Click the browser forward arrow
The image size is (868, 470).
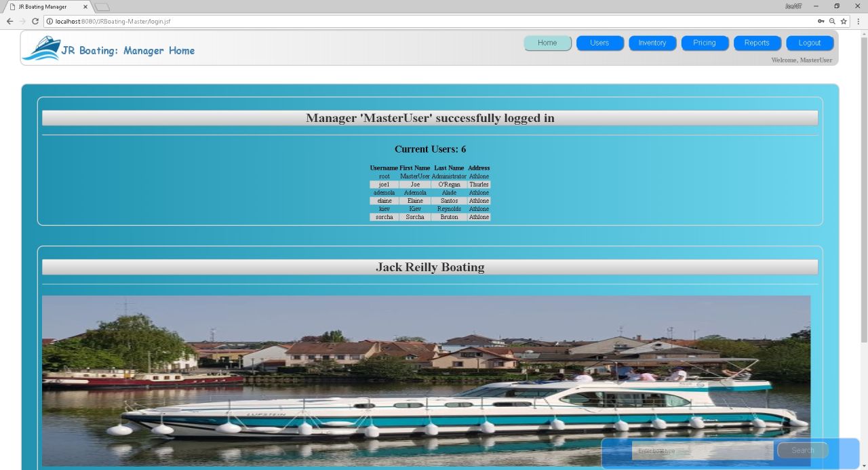pos(22,21)
